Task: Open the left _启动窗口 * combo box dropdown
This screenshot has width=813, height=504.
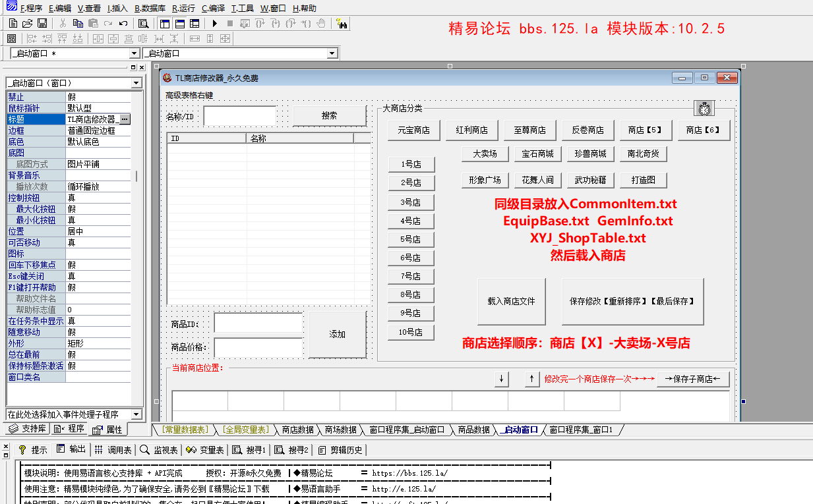Action: [135, 53]
